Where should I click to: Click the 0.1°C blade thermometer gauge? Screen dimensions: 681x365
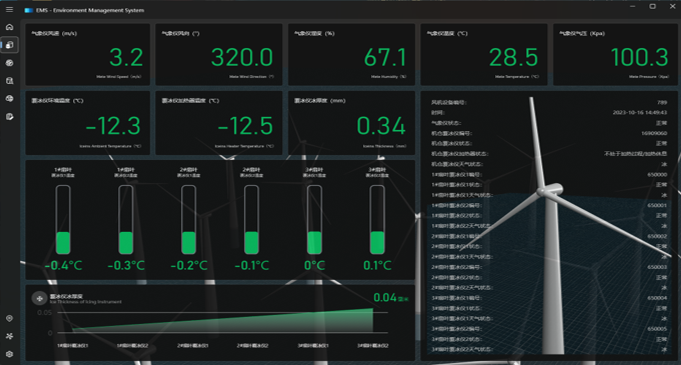coord(377,220)
